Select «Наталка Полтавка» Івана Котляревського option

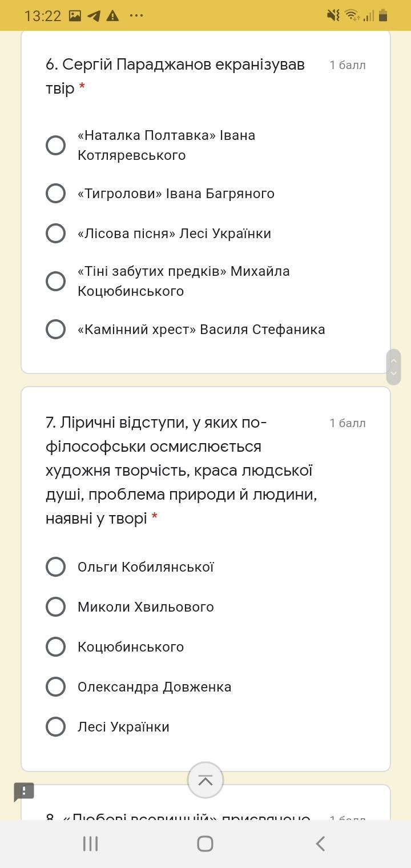coord(56,145)
